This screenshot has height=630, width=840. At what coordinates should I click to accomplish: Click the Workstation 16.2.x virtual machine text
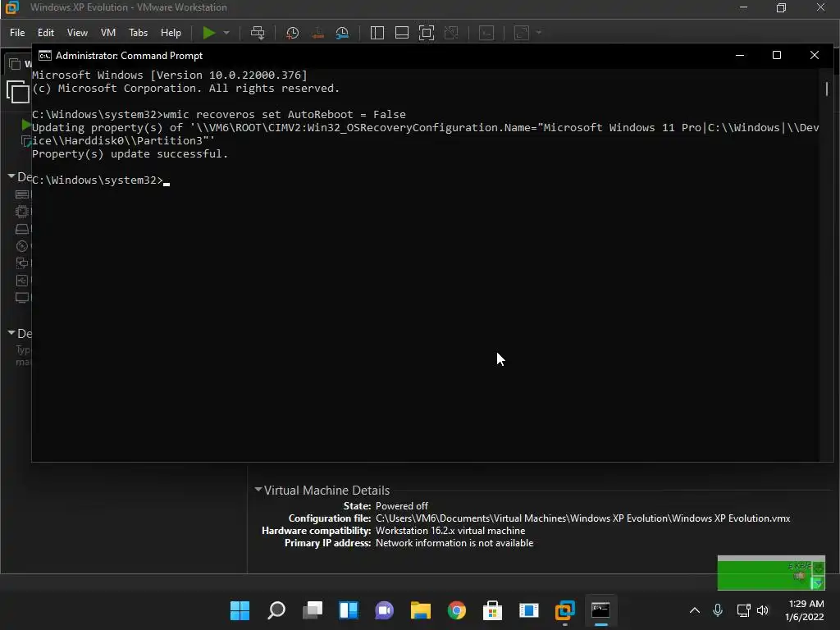pos(450,531)
